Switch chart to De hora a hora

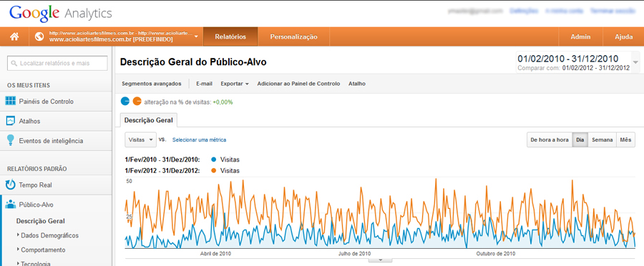[x=550, y=140]
